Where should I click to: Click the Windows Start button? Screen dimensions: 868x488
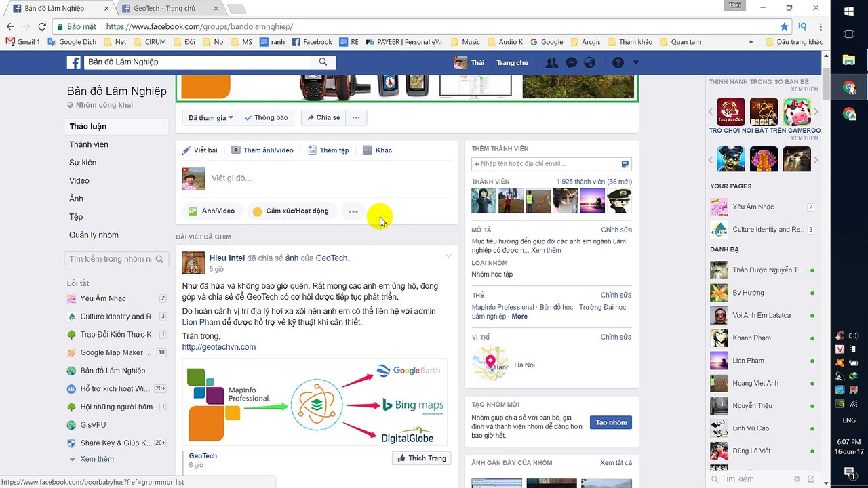pyautogui.click(x=849, y=11)
